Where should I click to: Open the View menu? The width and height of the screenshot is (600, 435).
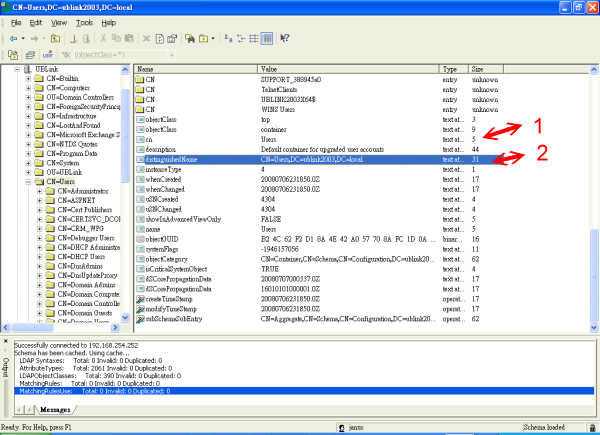[x=59, y=23]
